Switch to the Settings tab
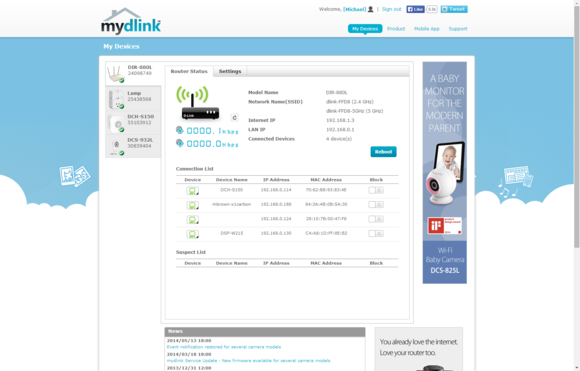Image resolution: width=580 pixels, height=371 pixels. (x=230, y=71)
